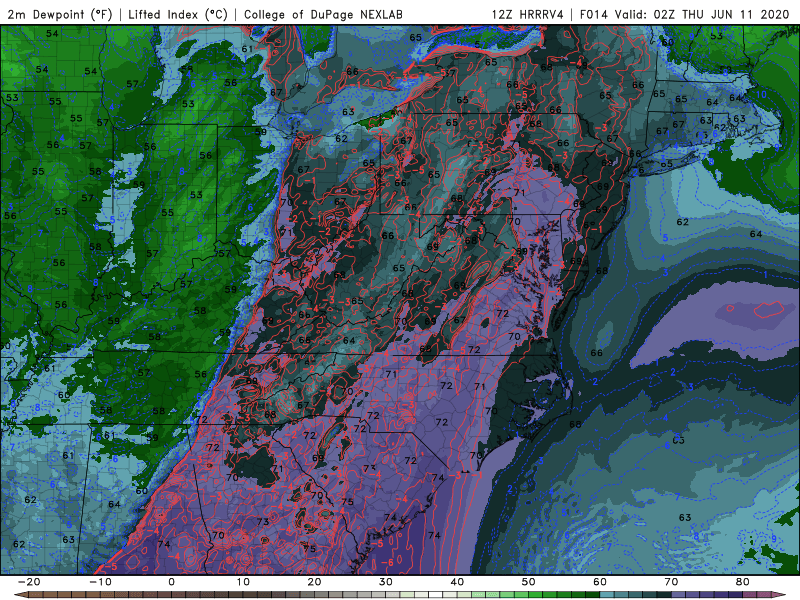The height and width of the screenshot is (600, 800).
Task: Click the '2m Dewpoint (°F)' title text
Action: (x=60, y=14)
